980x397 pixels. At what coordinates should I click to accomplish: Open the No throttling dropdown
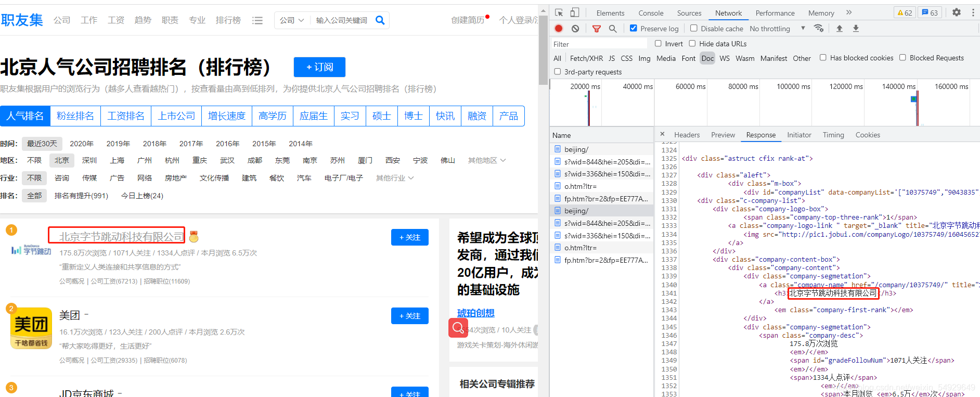point(777,29)
